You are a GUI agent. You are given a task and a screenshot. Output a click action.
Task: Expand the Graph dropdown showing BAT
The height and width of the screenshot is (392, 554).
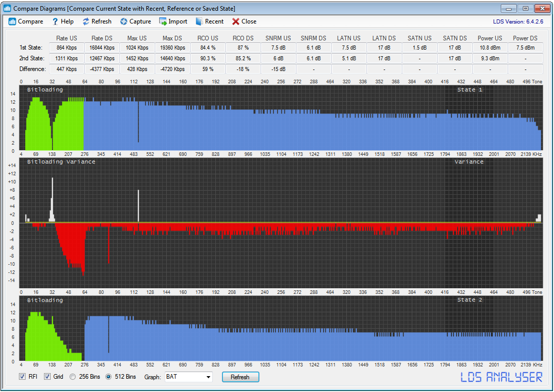[208, 377]
